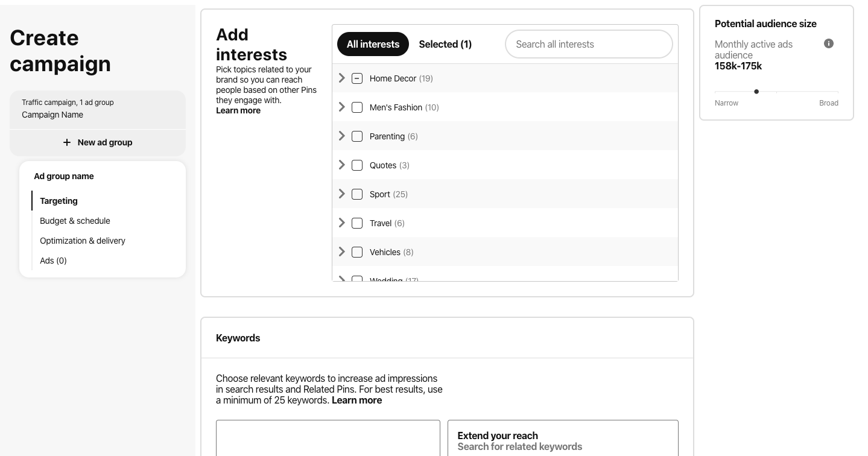Expand the Vehicles category
Viewport: 868px width, 456px height.
click(341, 252)
